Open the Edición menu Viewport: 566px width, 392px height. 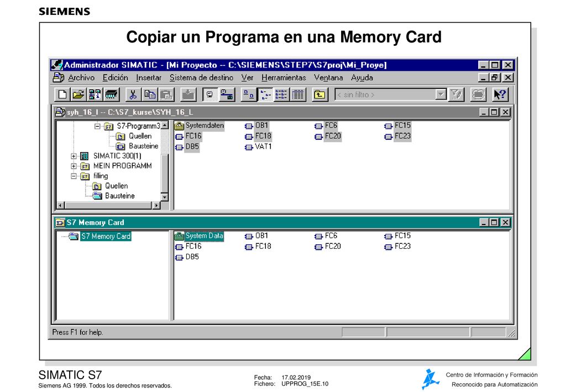click(x=115, y=77)
